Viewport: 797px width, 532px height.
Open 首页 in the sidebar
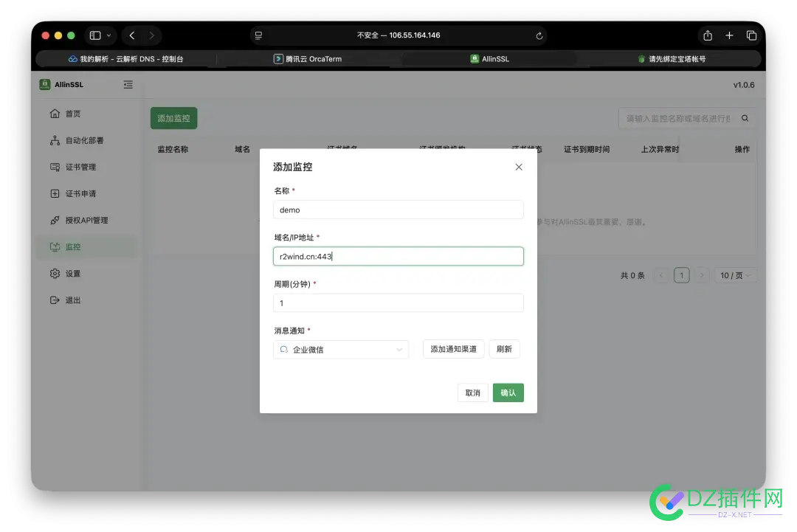coord(86,114)
